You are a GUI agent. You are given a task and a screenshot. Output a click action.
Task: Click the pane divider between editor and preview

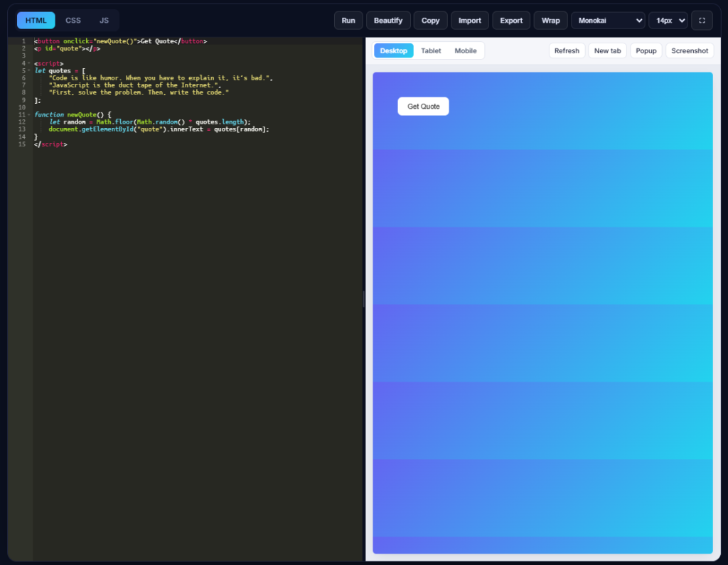point(363,299)
